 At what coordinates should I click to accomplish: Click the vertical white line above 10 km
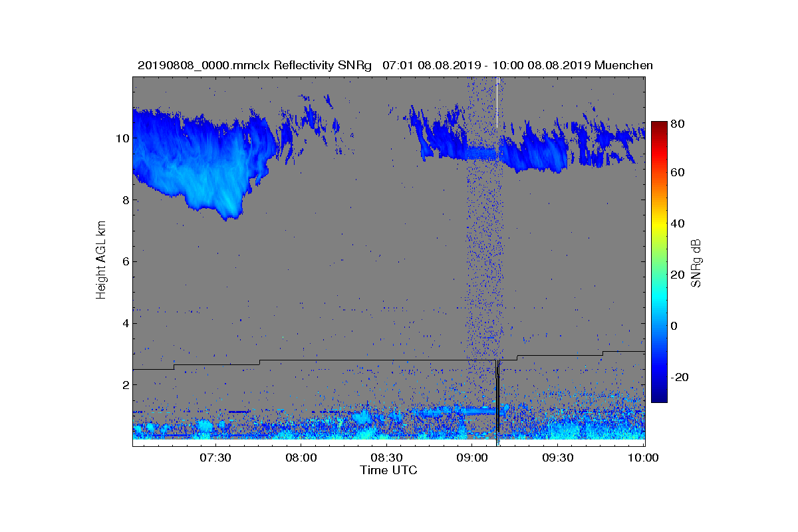[497, 102]
